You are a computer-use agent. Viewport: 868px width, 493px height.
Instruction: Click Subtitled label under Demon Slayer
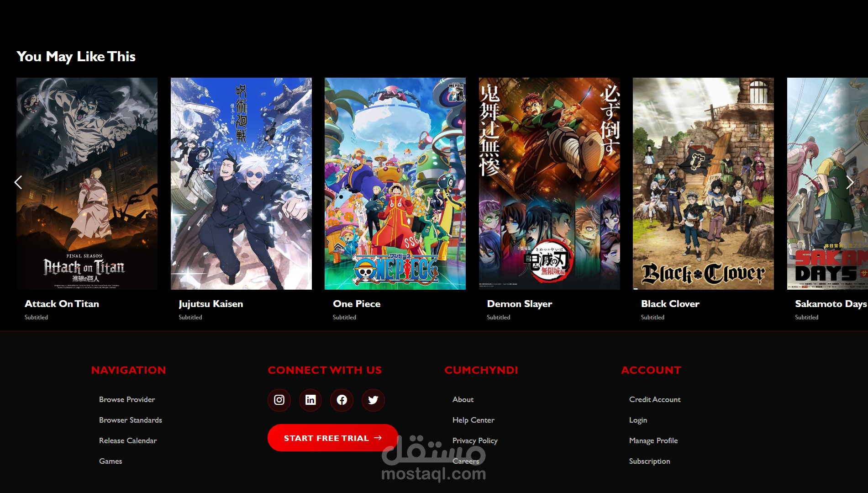[498, 317]
